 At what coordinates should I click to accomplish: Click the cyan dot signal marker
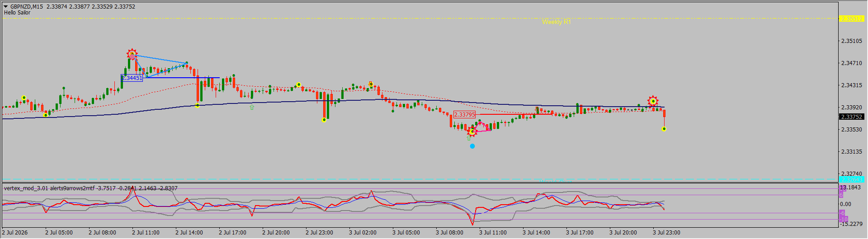click(472, 146)
